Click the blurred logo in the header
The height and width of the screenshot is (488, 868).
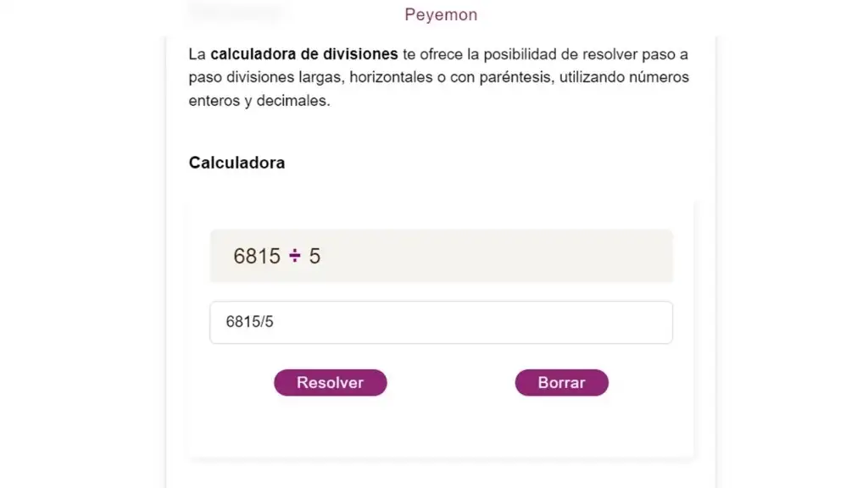click(236, 12)
